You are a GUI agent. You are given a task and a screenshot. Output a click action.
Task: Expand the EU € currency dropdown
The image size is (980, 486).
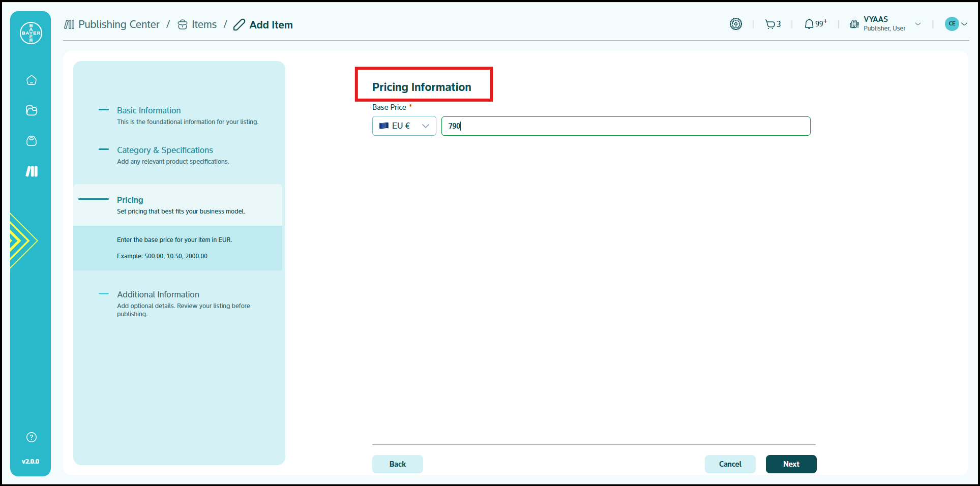[404, 126]
